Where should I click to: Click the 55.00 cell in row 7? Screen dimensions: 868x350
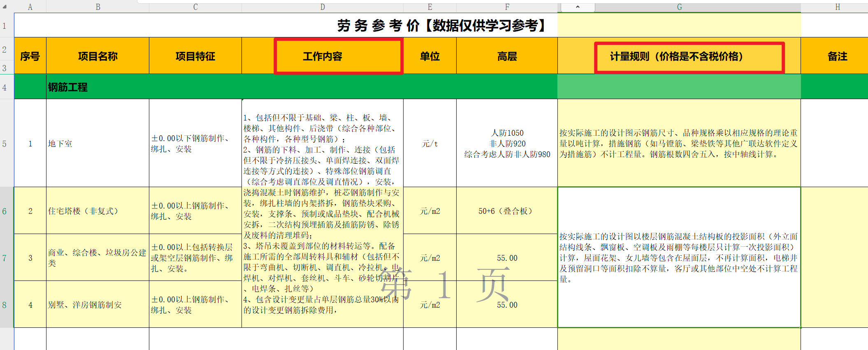tap(507, 258)
